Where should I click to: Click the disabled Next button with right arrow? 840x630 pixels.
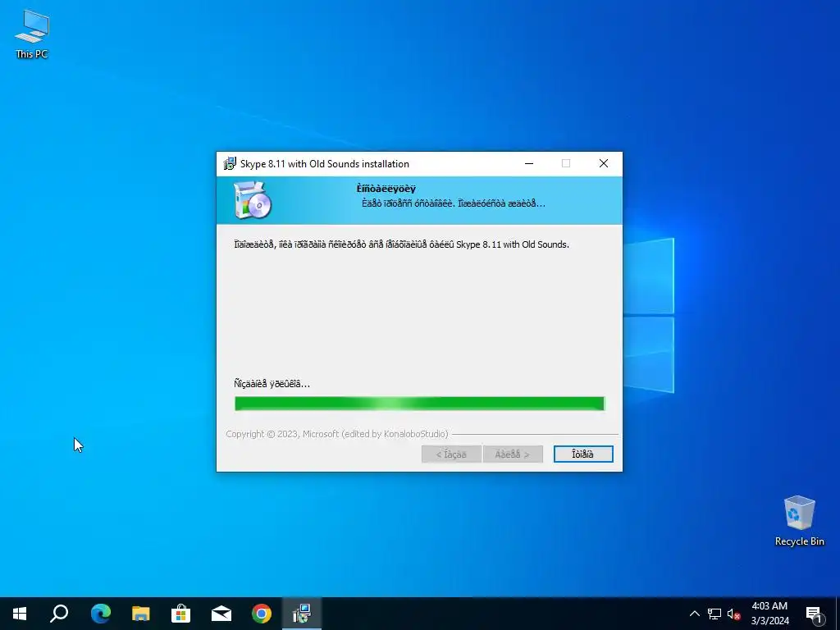point(512,454)
